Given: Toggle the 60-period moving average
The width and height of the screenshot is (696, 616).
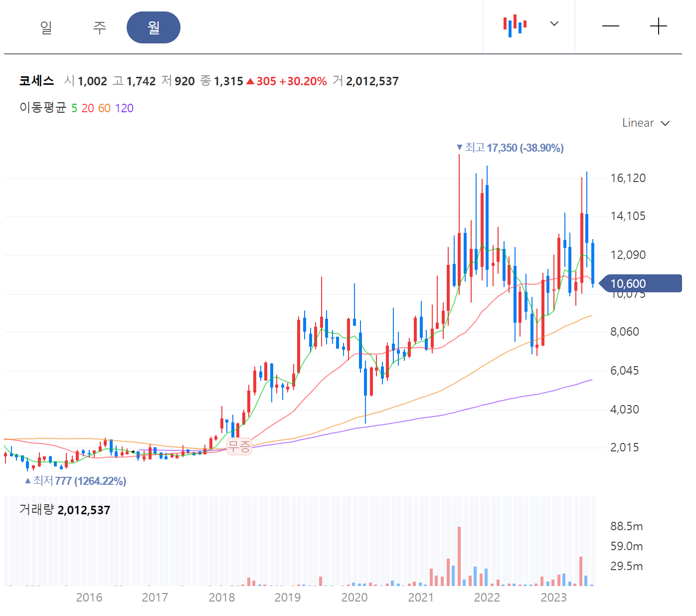Looking at the screenshot, I should 104,108.
